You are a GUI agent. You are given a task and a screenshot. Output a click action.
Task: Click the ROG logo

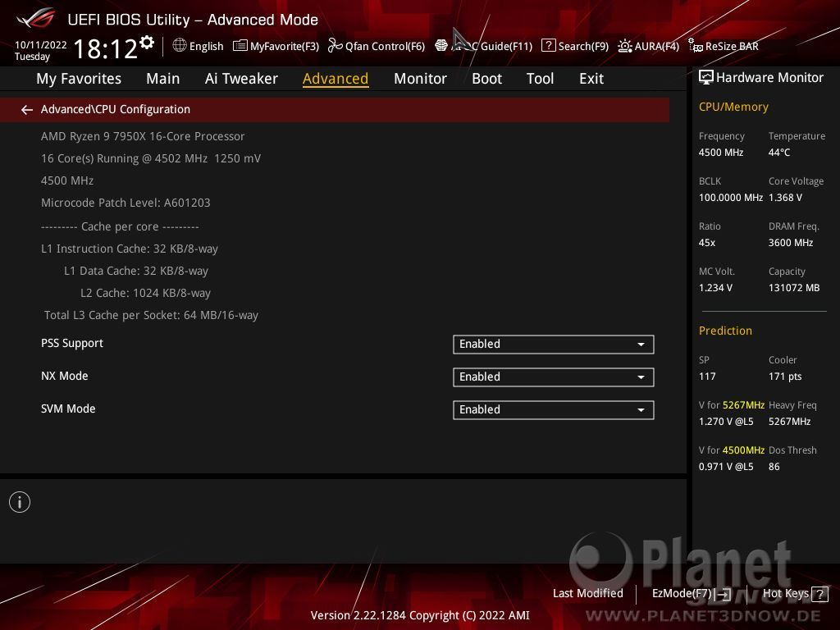coord(35,19)
